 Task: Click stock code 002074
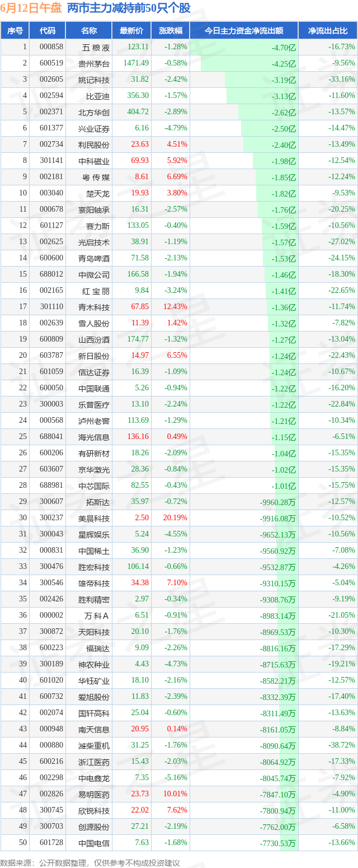pyautogui.click(x=51, y=713)
